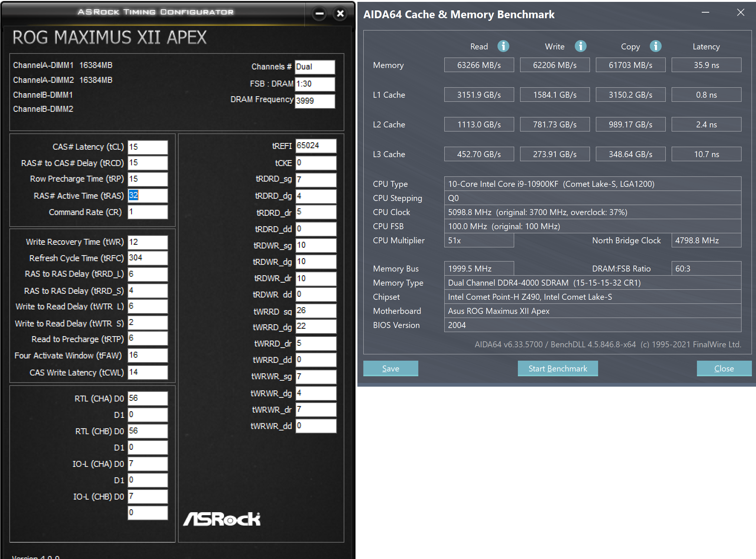The width and height of the screenshot is (756, 559).
Task: Click the Memory Latency result box
Action: 706,65
